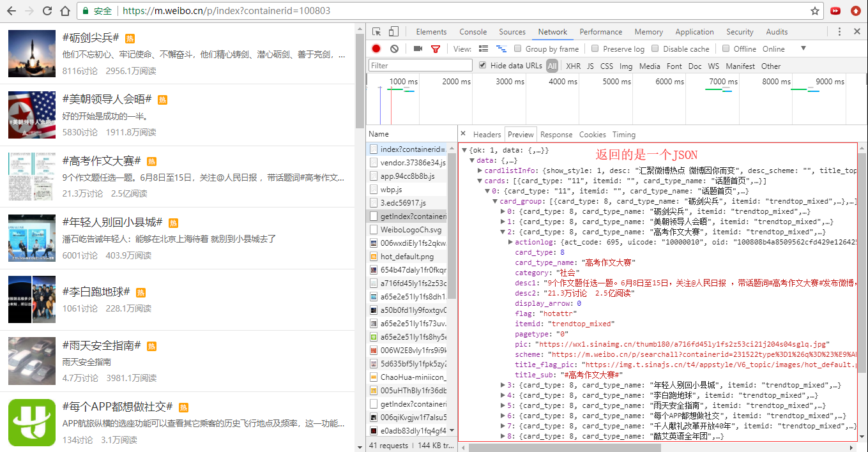Open the 砺剑尖兵 rocket thumbnail

32,54
